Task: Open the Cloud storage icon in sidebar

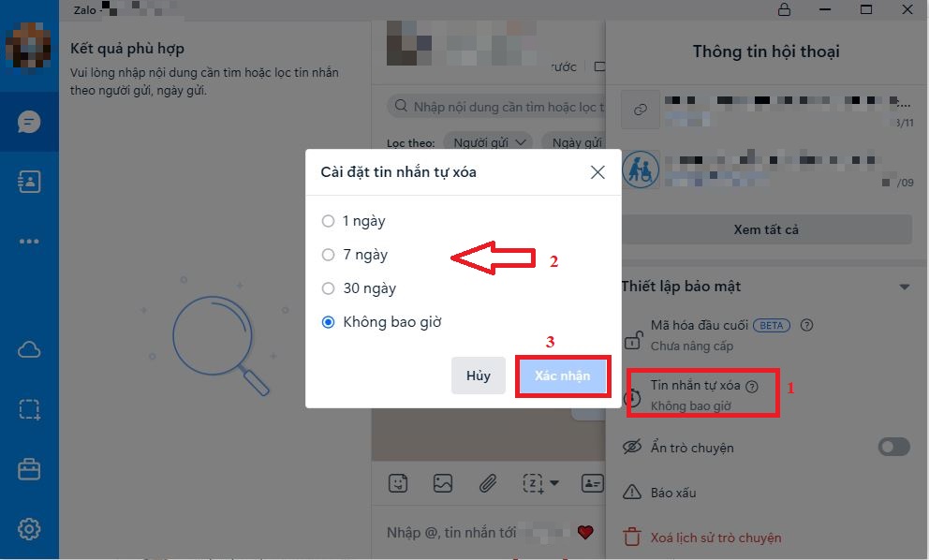Action: (x=29, y=350)
